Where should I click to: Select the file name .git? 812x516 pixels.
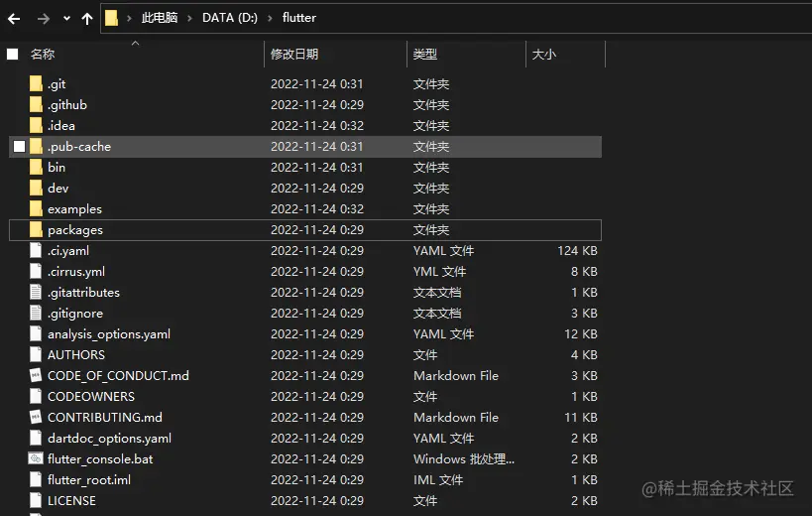pos(57,84)
